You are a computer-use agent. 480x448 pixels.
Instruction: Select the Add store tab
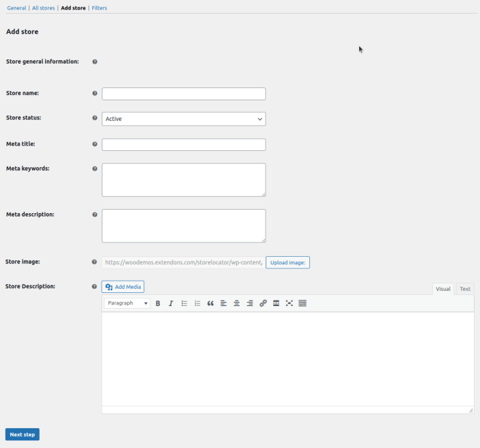tap(73, 8)
